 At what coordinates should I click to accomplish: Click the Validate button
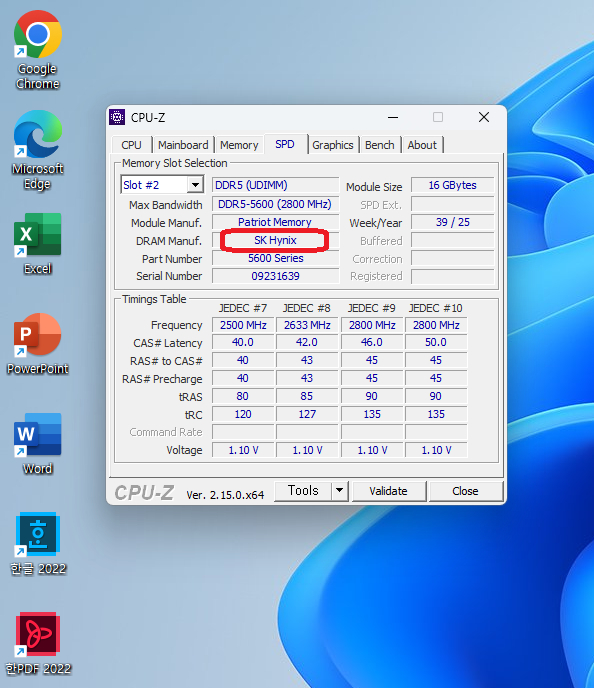tap(388, 491)
